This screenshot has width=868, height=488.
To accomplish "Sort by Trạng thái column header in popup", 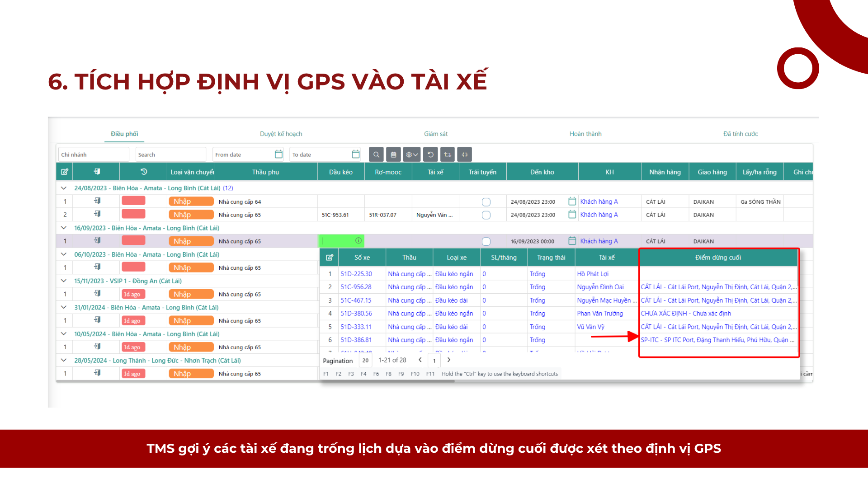I will (551, 258).
